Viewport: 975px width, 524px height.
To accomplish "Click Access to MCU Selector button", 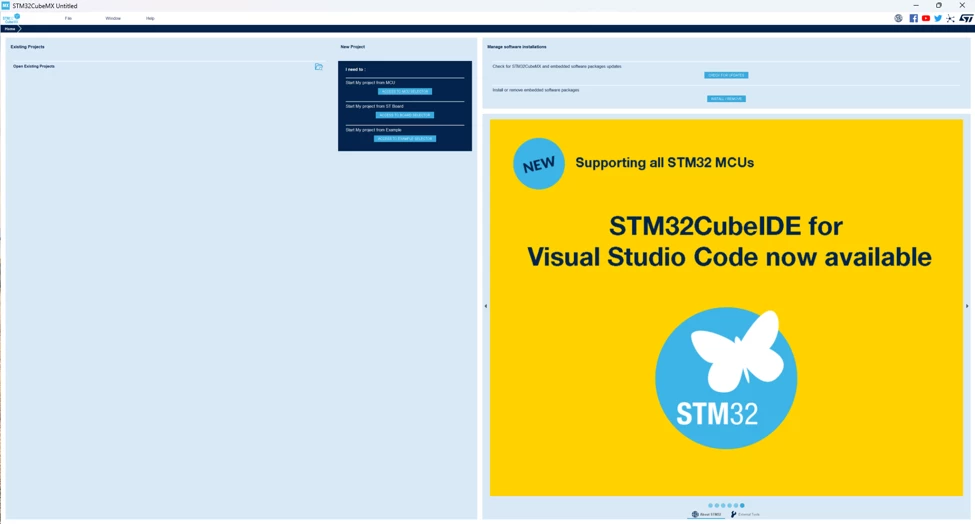I will [x=405, y=91].
